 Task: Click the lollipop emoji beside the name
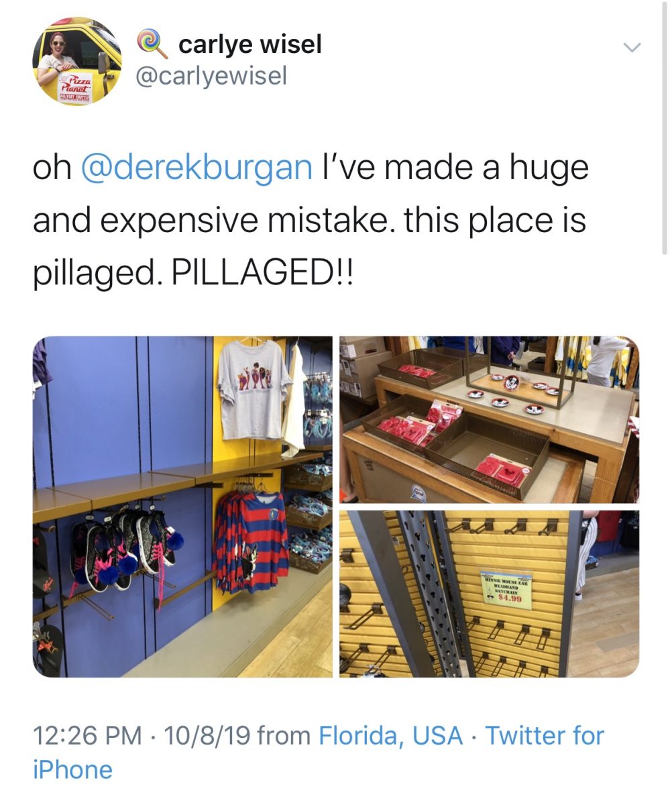click(151, 45)
